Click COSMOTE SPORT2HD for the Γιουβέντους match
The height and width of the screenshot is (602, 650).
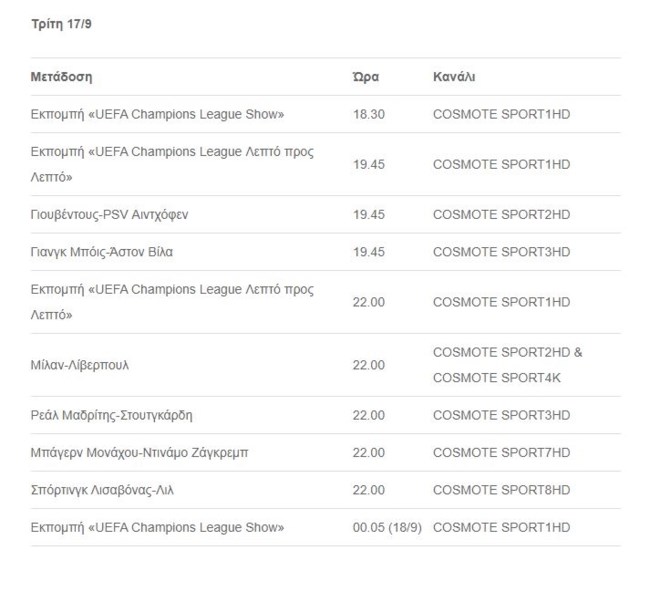pyautogui.click(x=501, y=215)
